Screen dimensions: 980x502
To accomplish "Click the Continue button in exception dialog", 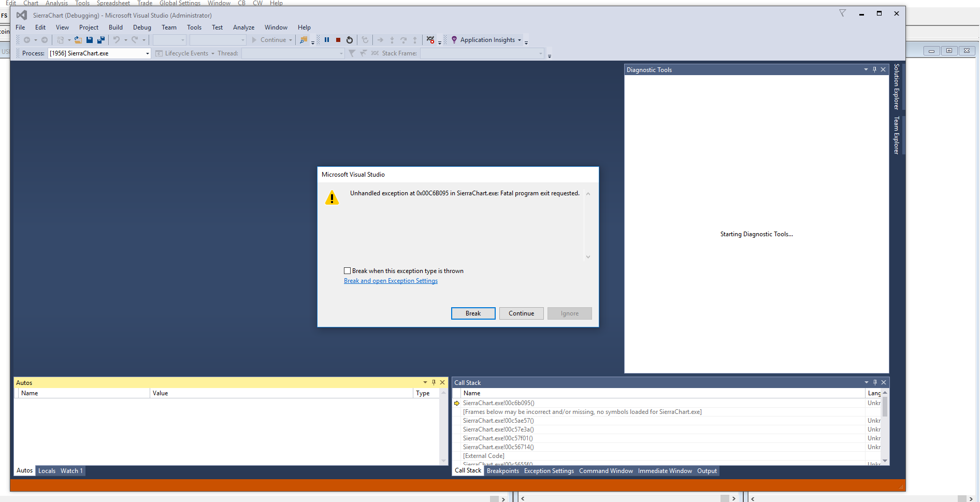I will (522, 313).
